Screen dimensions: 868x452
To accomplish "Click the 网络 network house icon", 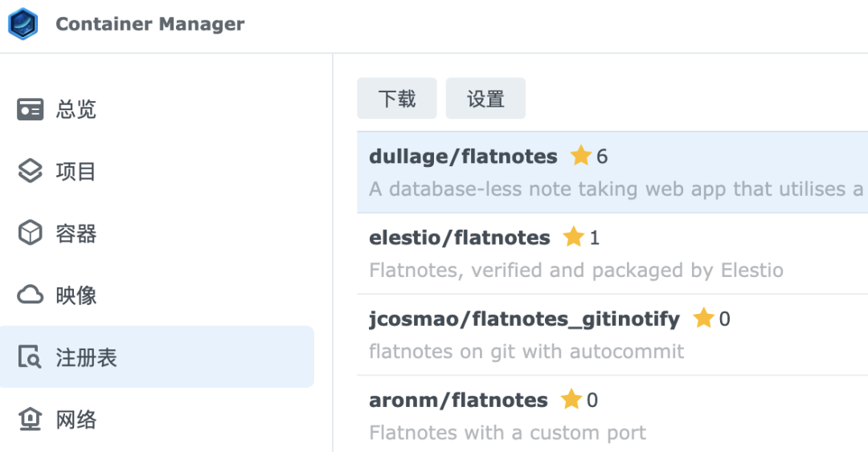I will [x=31, y=419].
